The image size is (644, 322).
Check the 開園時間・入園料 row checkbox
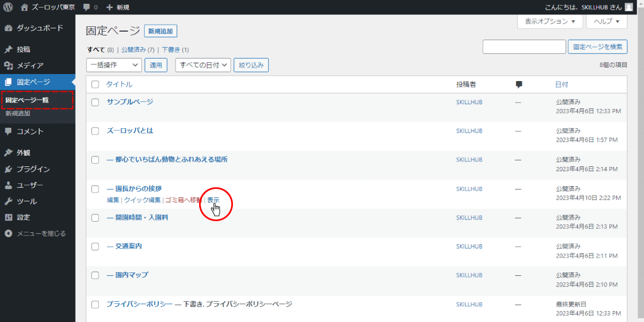tap(95, 218)
